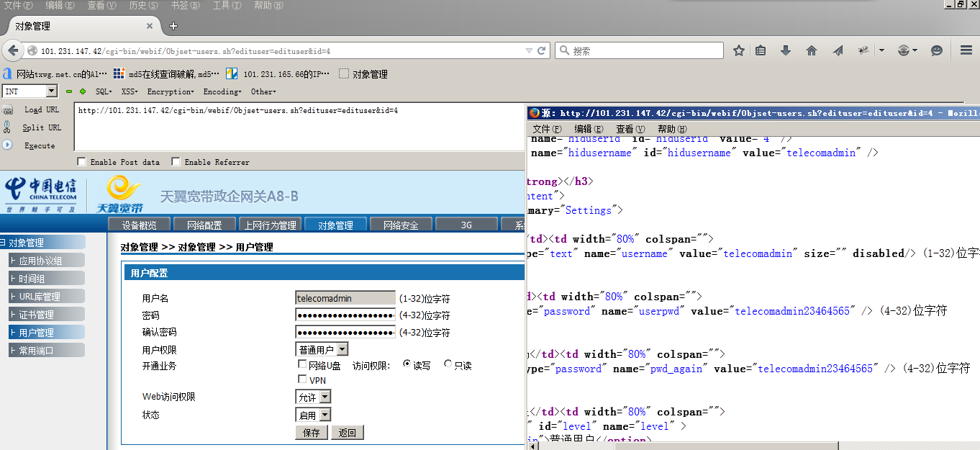The width and height of the screenshot is (980, 450).
Task: Click the Load URL icon in HackBar
Action: point(8,110)
